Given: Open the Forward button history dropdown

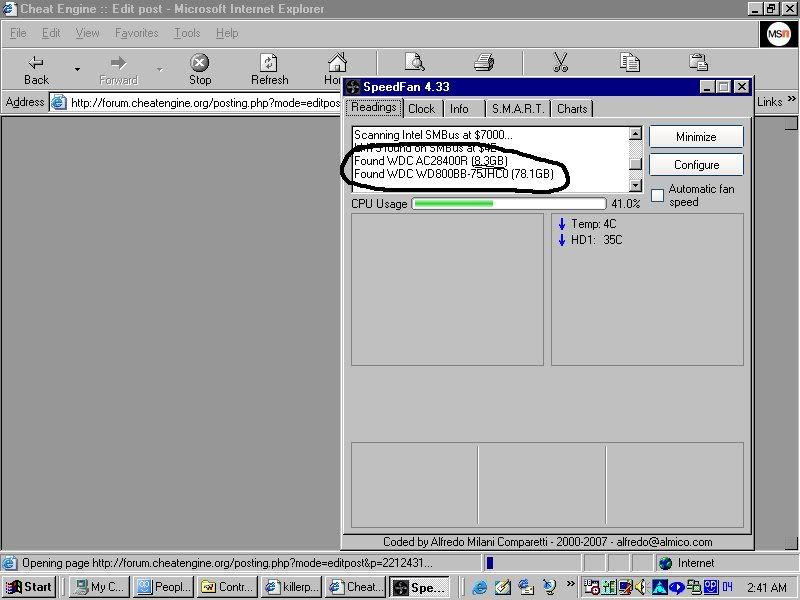Looking at the screenshot, I should 160,69.
